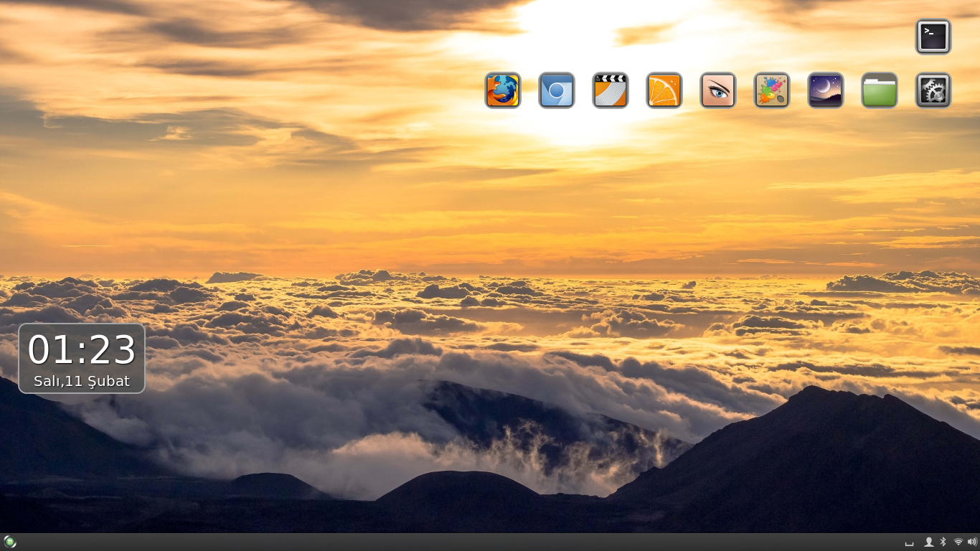
Task: Open the green folder file manager icon
Action: (880, 90)
